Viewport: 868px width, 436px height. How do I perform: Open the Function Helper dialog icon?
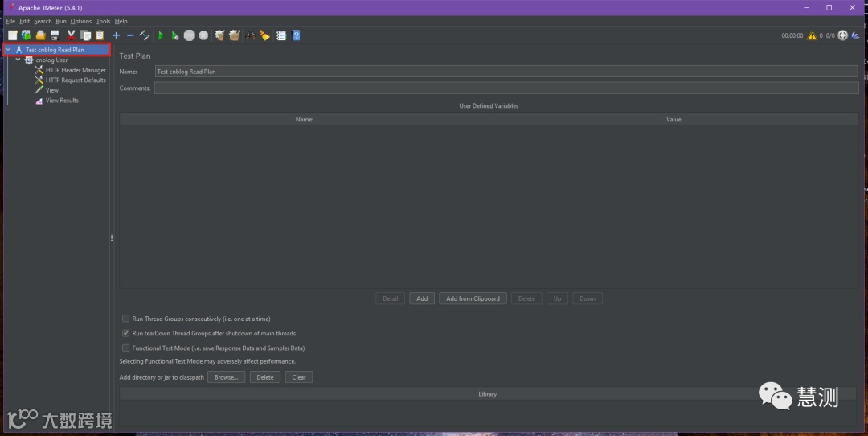[281, 35]
